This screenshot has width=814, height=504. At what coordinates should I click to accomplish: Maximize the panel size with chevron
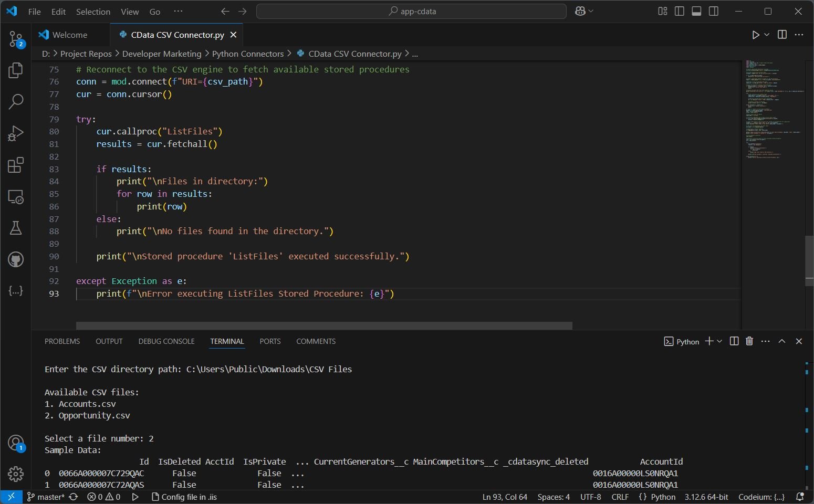pyautogui.click(x=782, y=341)
